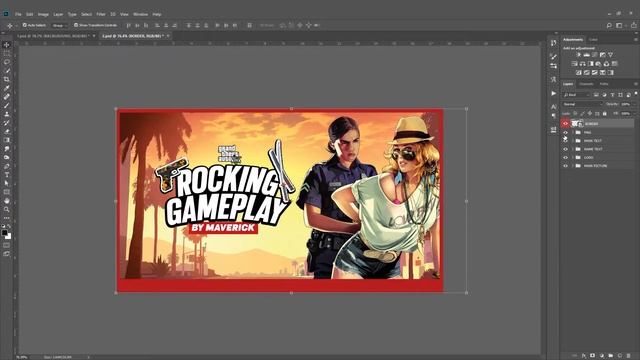
Task: Open the Edit Toolbar three-dots icon
Action: click(x=7, y=218)
